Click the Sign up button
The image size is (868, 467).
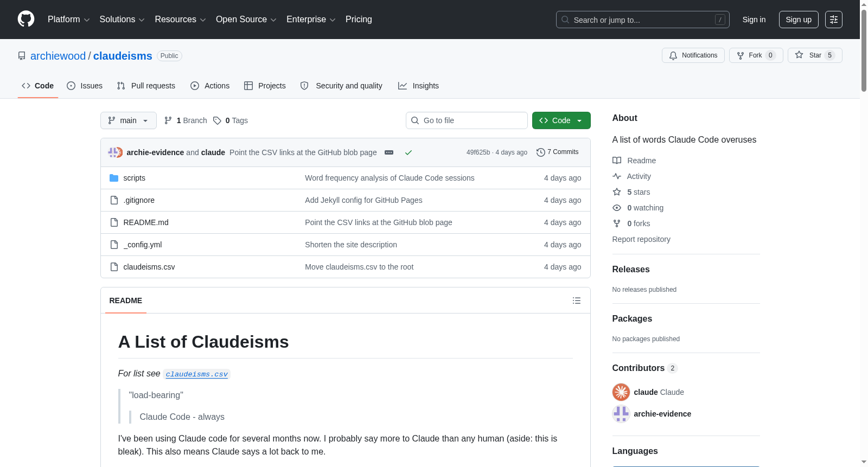pos(799,20)
